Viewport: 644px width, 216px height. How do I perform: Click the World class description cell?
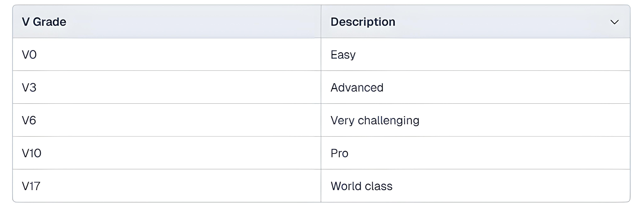click(x=361, y=186)
